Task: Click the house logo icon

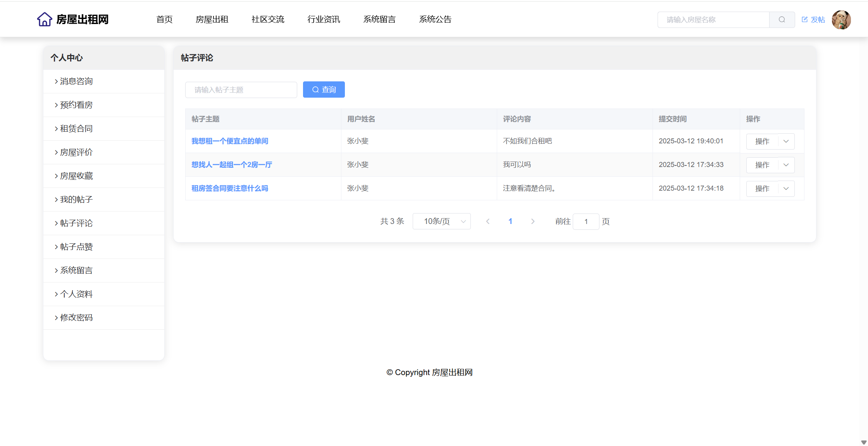Action: [x=45, y=19]
